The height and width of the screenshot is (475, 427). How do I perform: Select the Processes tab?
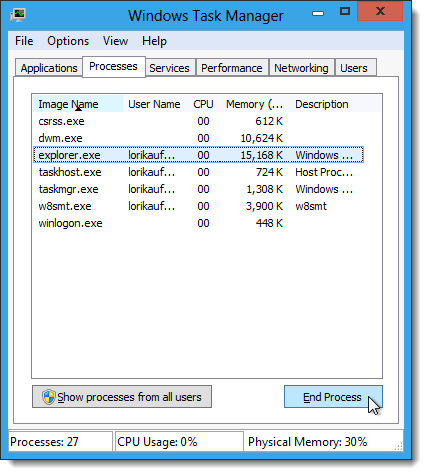(114, 67)
